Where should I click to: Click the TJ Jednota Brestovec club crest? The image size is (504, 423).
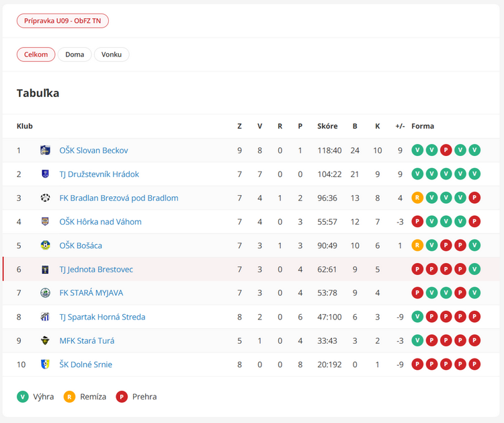[45, 270]
